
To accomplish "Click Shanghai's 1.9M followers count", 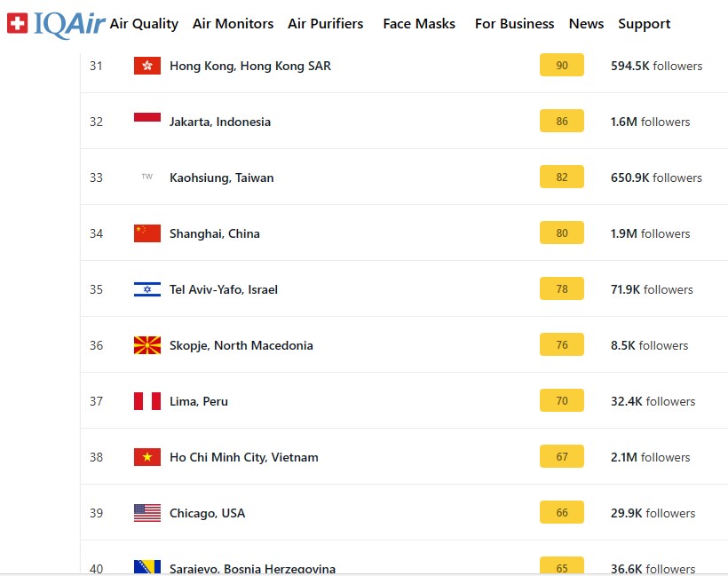I will click(650, 233).
